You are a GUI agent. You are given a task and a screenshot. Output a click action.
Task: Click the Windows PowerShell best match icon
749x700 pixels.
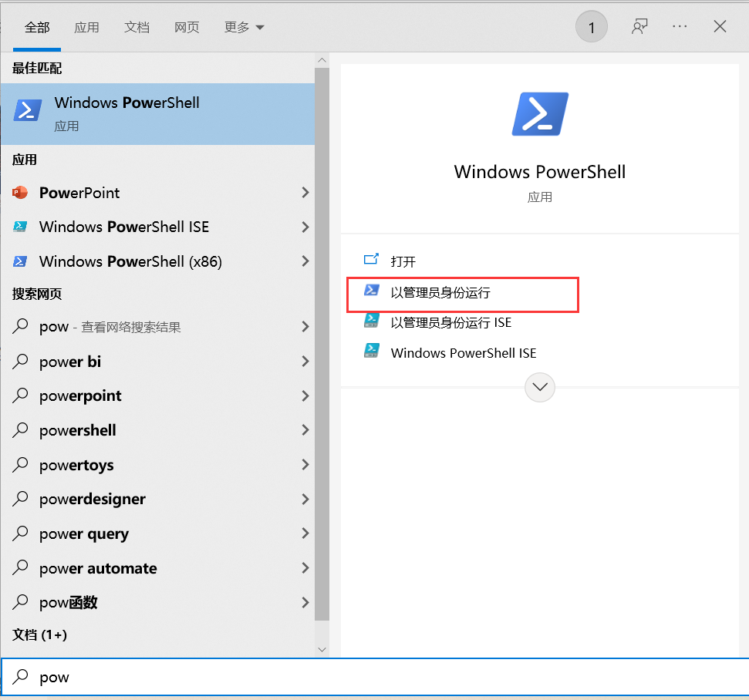tap(28, 110)
